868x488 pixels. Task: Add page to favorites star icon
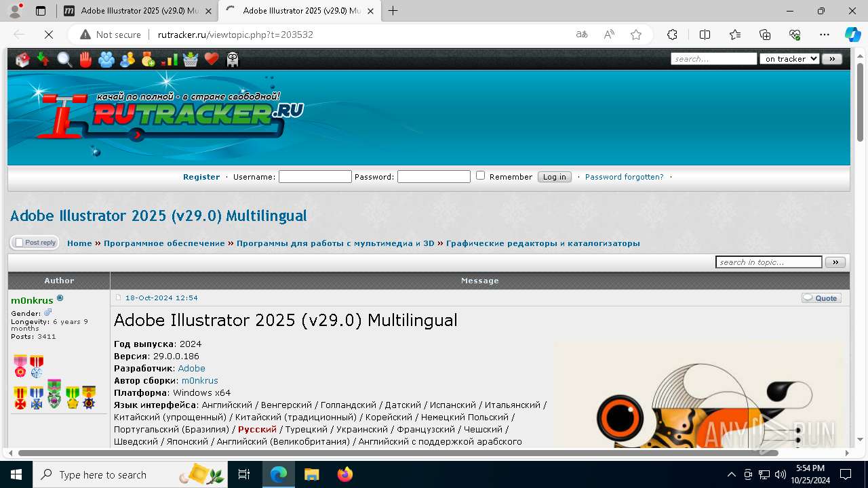pos(636,35)
